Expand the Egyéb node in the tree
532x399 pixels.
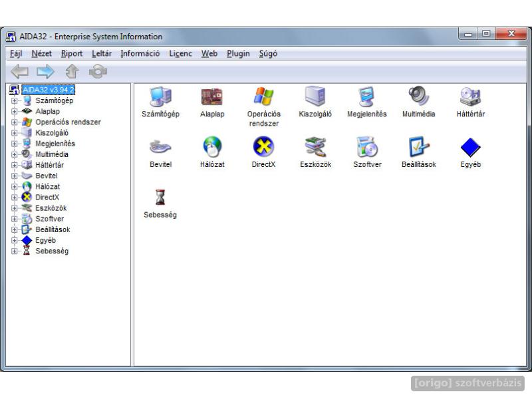(14, 240)
